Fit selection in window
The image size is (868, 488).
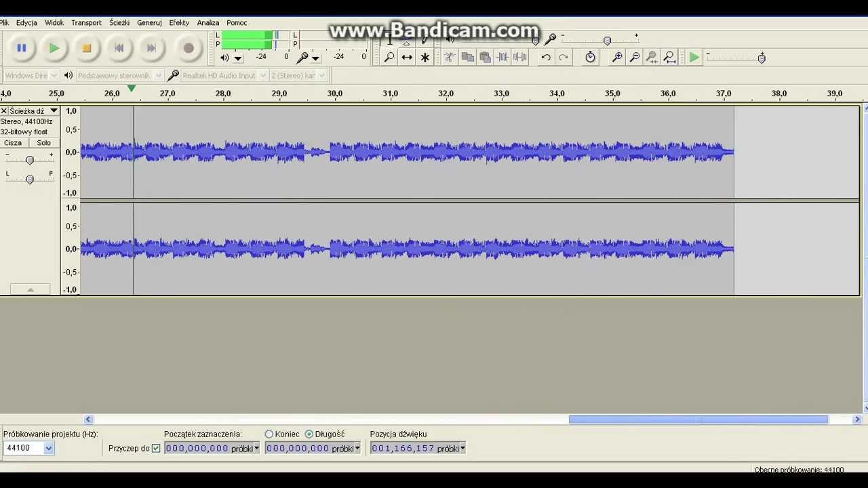(652, 58)
